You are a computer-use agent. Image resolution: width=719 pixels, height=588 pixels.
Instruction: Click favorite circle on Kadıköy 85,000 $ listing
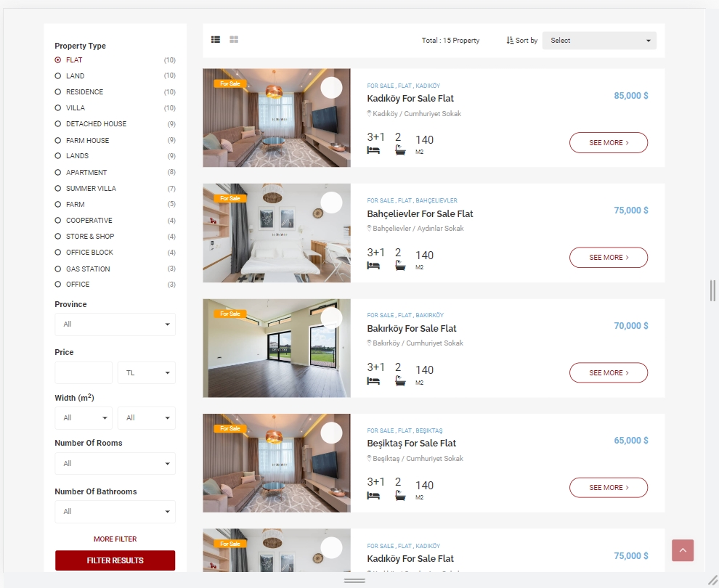tap(331, 88)
